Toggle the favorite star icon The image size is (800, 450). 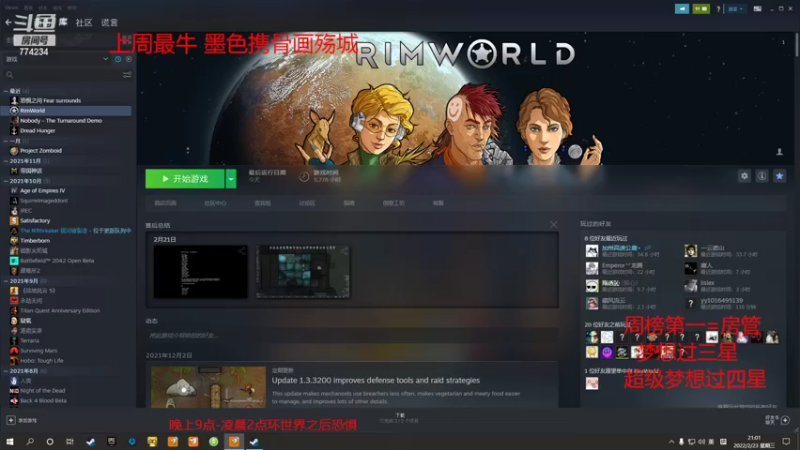[779, 176]
